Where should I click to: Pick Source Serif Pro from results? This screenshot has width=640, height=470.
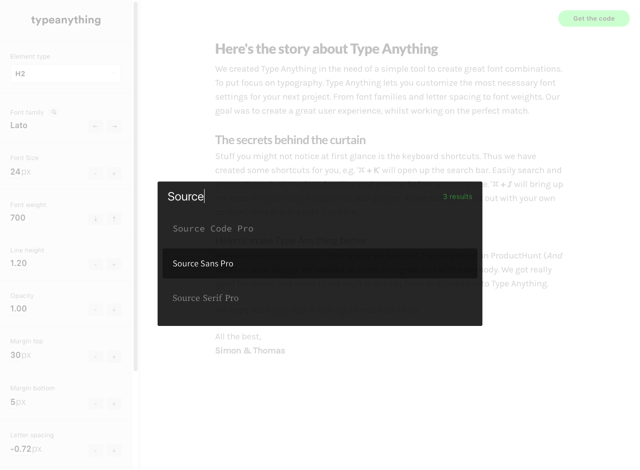pyautogui.click(x=320, y=298)
